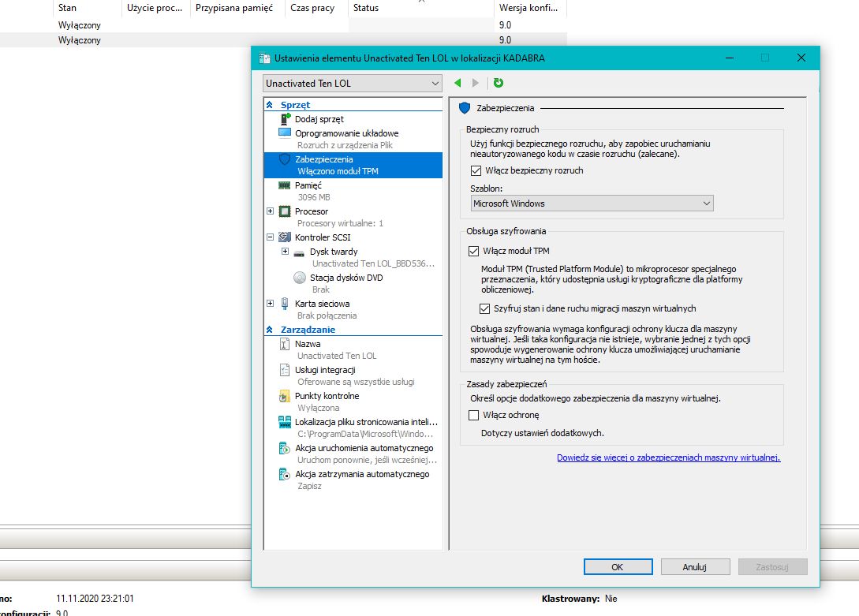The height and width of the screenshot is (616, 859).
Task: Select Nazwa under Zarządzanie
Action: point(308,344)
